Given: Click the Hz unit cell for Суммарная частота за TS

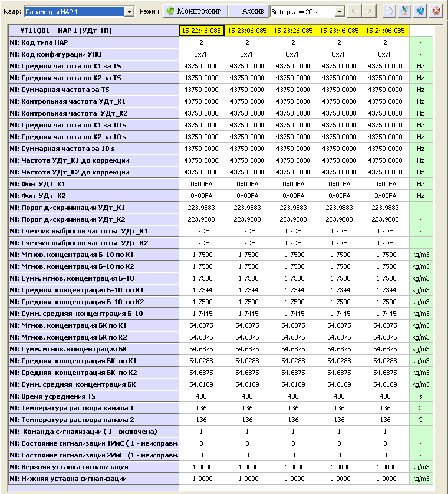Looking at the screenshot, I should tap(420, 90).
